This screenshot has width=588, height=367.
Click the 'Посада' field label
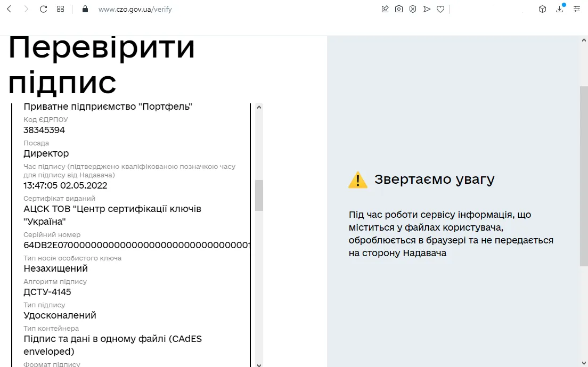[x=36, y=143]
